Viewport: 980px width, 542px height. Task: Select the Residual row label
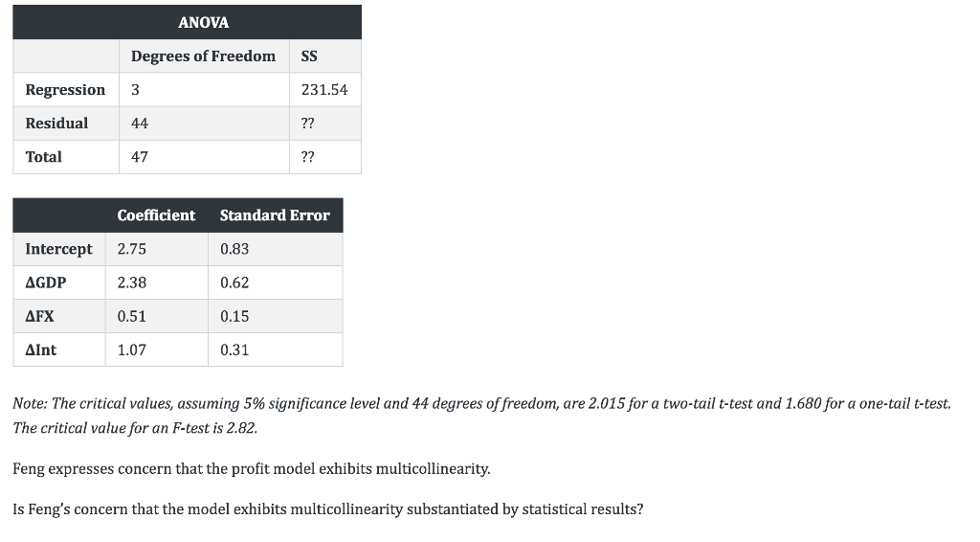click(56, 124)
